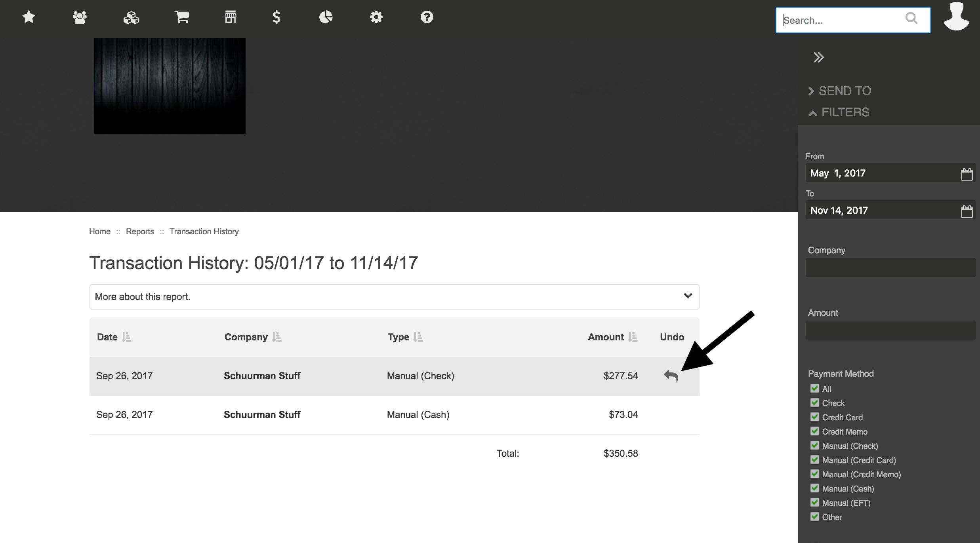
Task: Click the pie chart reports icon
Action: click(325, 17)
